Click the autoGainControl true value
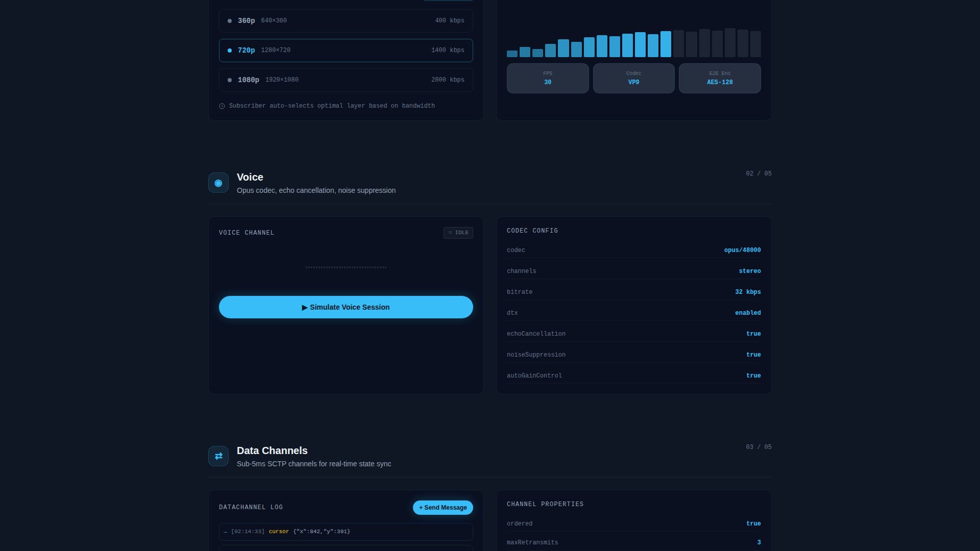980x551 pixels. pos(753,375)
